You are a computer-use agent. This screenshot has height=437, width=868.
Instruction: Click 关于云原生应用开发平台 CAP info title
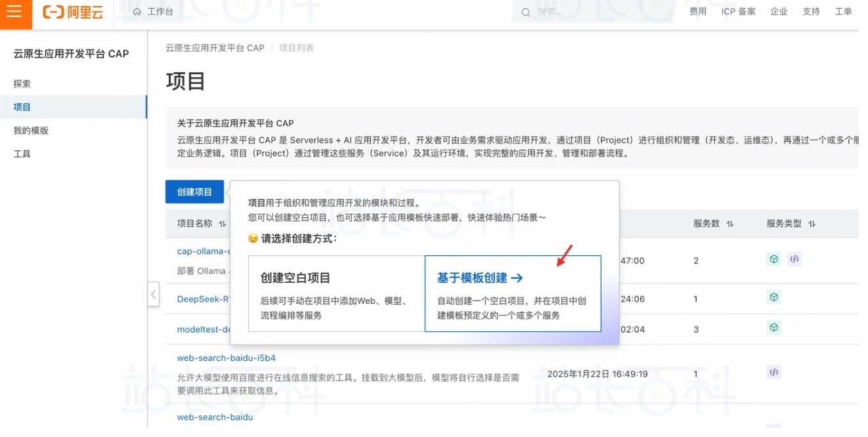[x=236, y=123]
